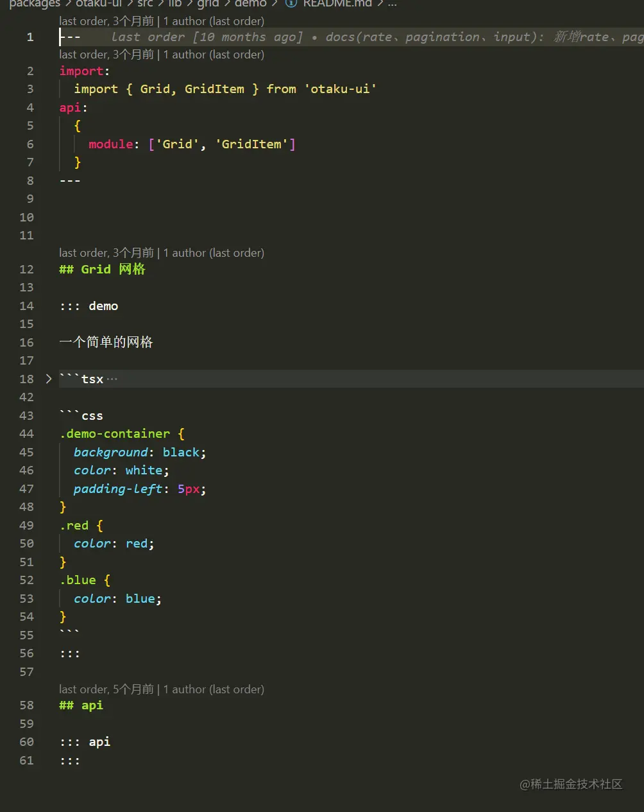Click 'last order, 3个月前' lens above 'import:' line
Screen dimensions: 644x812
106,55
